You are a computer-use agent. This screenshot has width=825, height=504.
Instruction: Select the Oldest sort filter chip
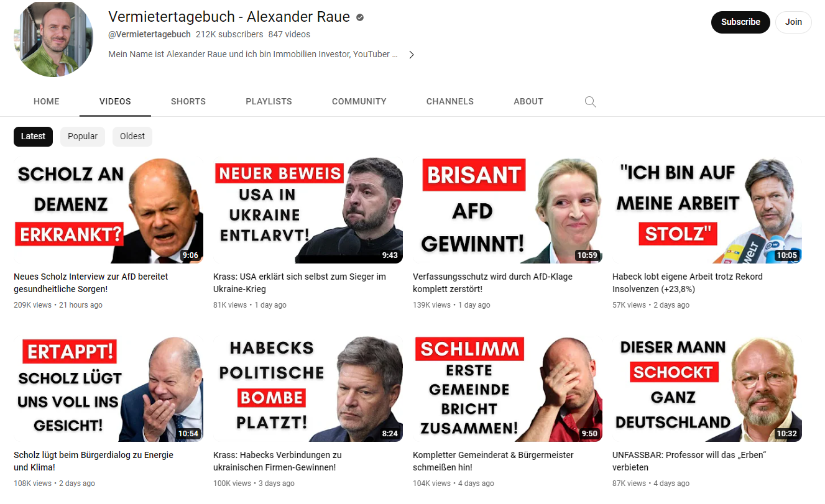132,136
